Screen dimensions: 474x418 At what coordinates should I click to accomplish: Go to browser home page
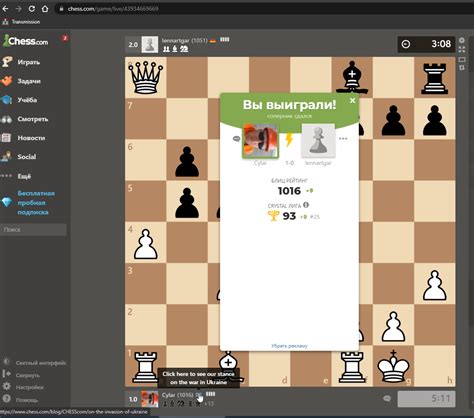click(x=45, y=9)
